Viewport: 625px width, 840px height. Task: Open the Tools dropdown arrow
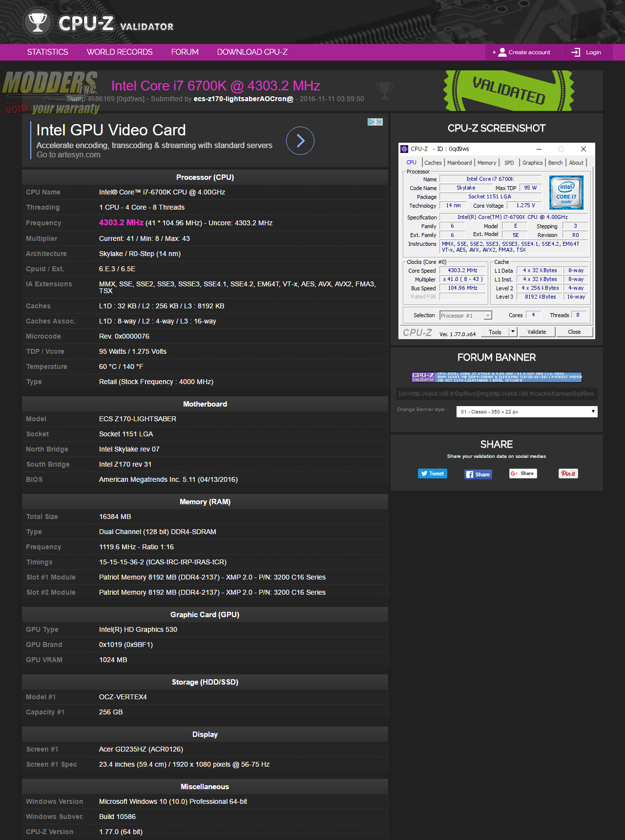click(513, 332)
